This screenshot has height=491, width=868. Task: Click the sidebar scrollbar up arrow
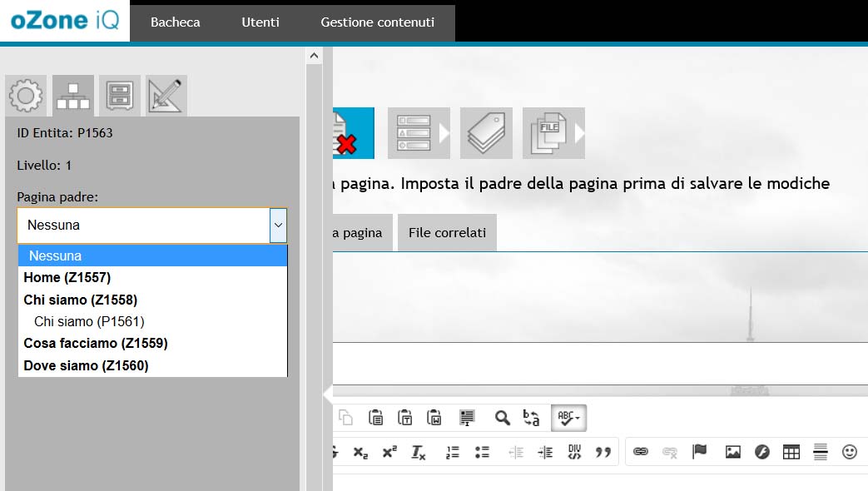(314, 55)
